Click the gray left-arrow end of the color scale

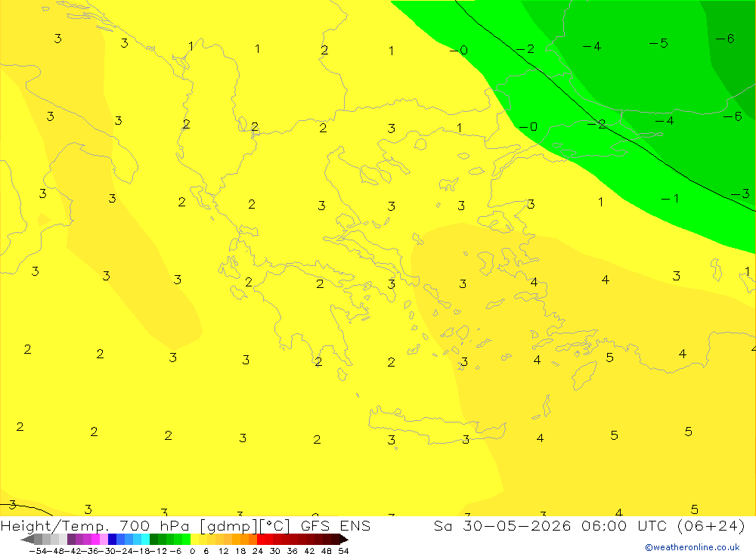27,540
